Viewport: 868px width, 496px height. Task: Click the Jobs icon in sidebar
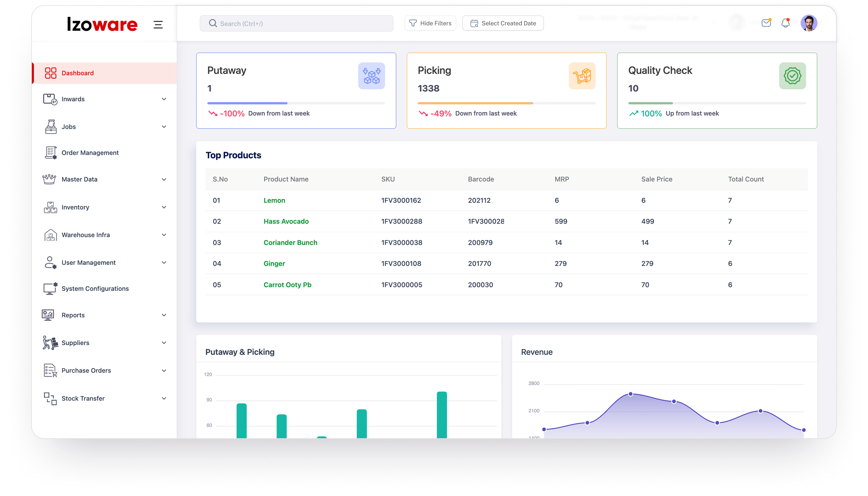51,127
